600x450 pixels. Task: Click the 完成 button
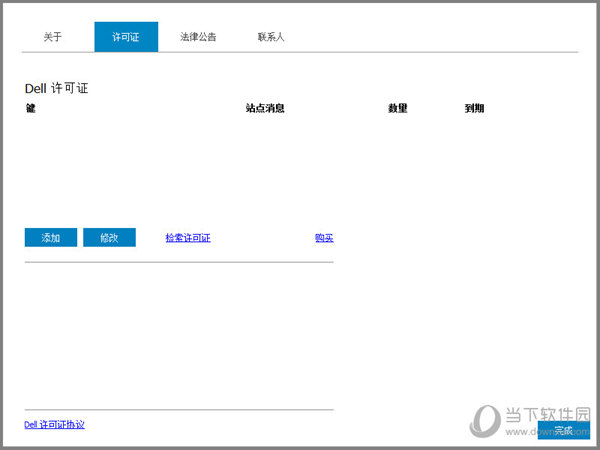(564, 430)
